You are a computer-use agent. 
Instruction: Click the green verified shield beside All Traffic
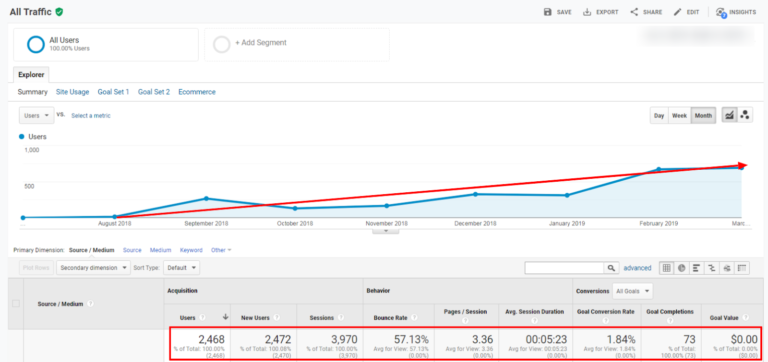tap(59, 12)
